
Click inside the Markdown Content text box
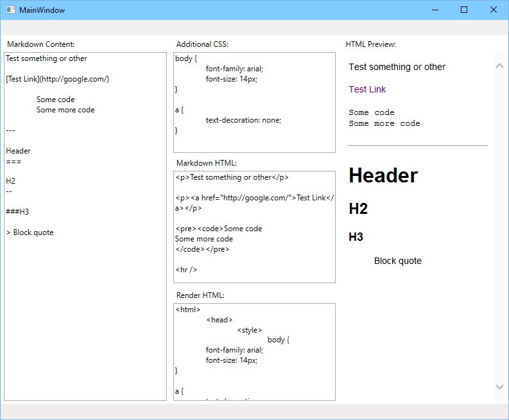coord(85,227)
